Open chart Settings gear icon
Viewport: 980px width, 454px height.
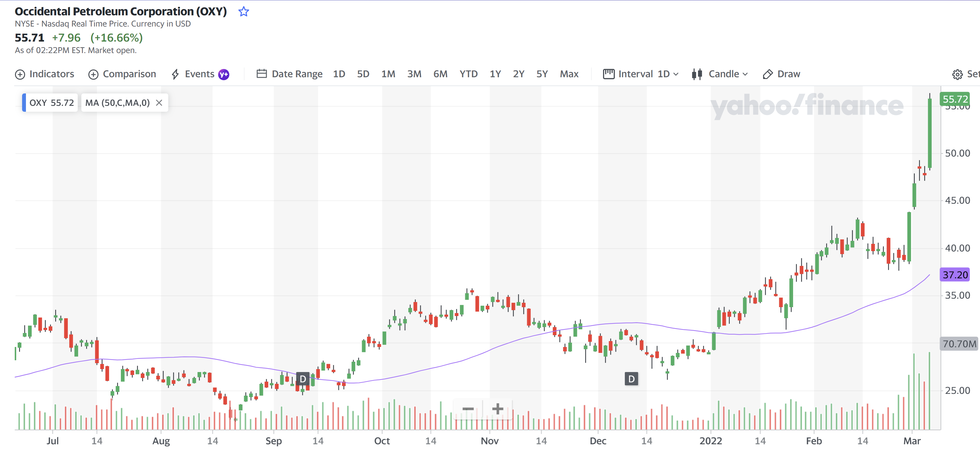pos(957,74)
